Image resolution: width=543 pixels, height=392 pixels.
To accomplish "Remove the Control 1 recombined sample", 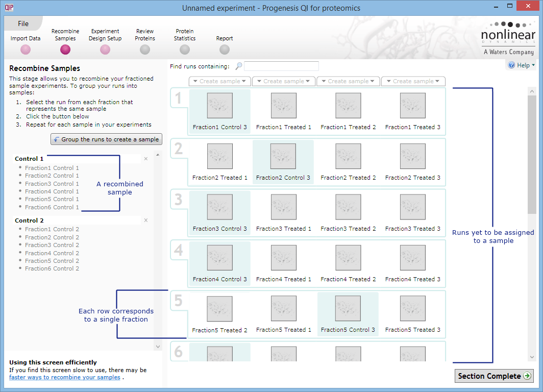I will click(146, 159).
